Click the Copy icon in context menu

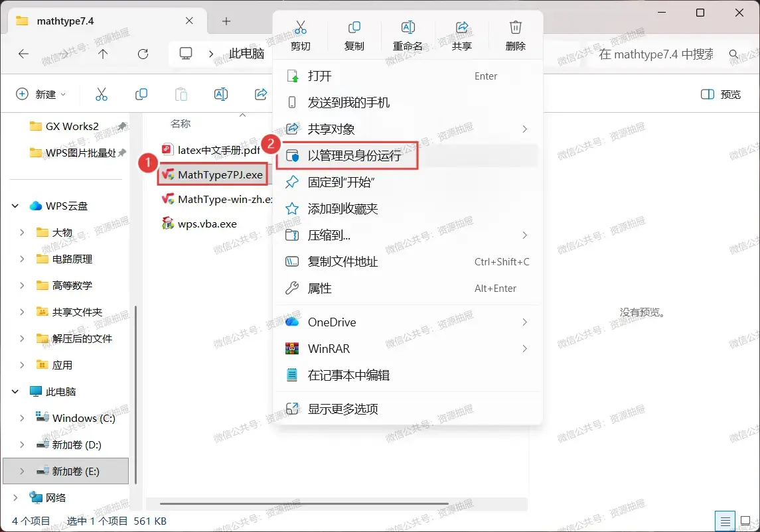(x=354, y=28)
